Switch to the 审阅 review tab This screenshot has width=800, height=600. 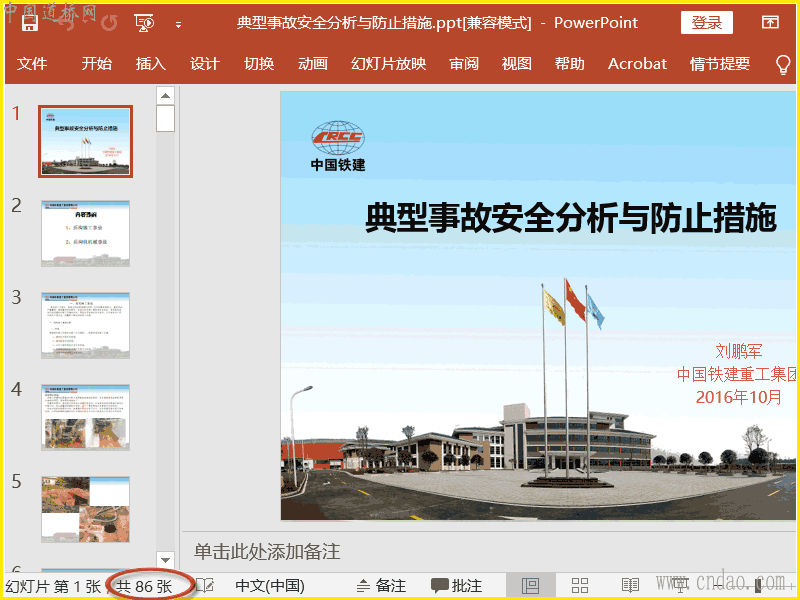pos(464,63)
